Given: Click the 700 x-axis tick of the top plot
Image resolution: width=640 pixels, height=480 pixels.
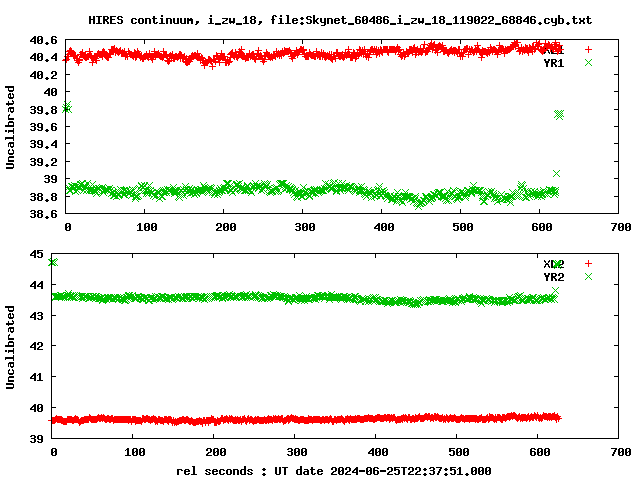Looking at the screenshot, I should 621,227.
